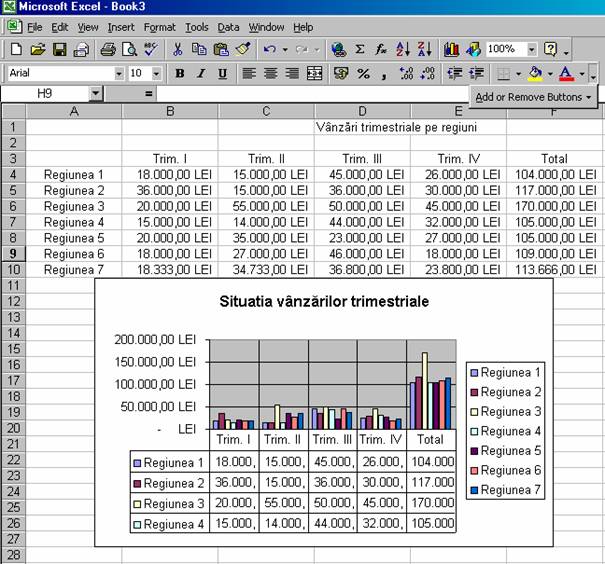
Task: Toggle Italic formatting
Action: tap(200, 73)
